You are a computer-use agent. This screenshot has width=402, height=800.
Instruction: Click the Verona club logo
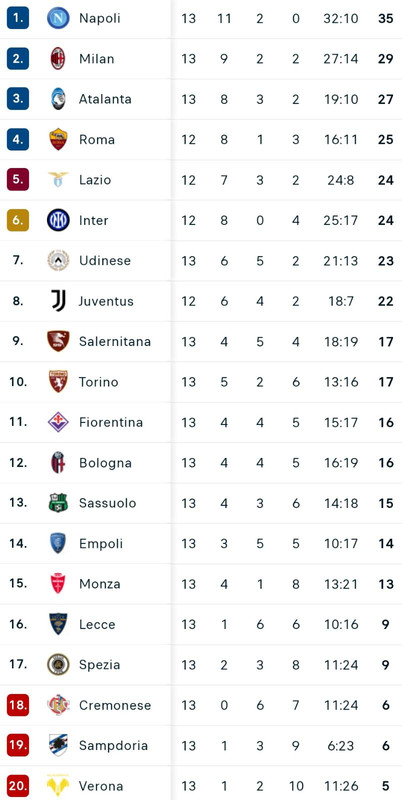pyautogui.click(x=58, y=786)
